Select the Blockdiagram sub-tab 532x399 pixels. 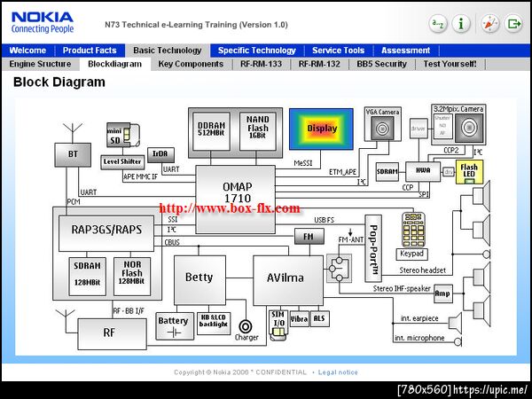pos(114,64)
